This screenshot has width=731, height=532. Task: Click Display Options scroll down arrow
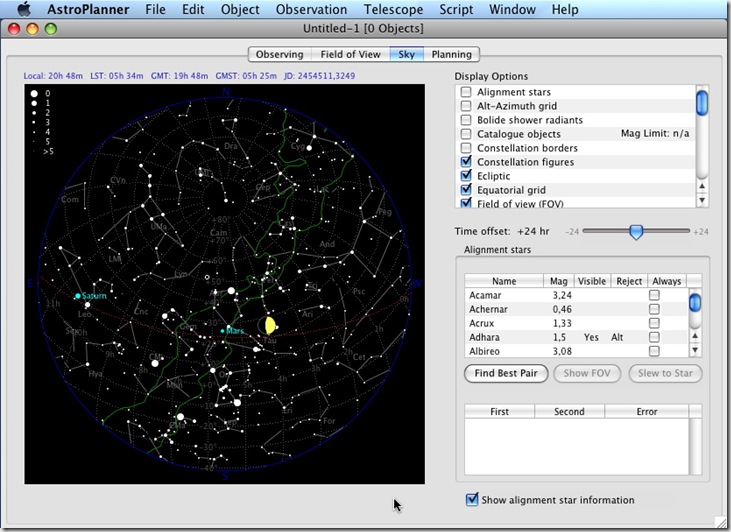[702, 200]
